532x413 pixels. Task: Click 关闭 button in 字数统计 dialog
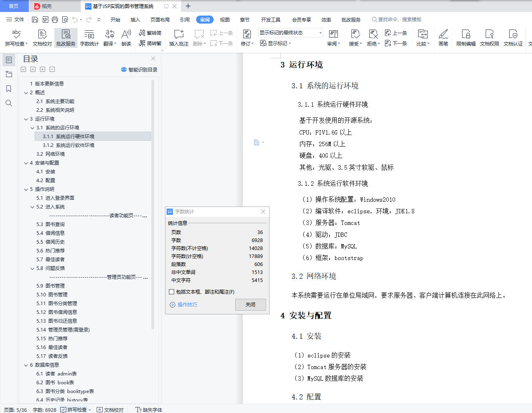250,305
